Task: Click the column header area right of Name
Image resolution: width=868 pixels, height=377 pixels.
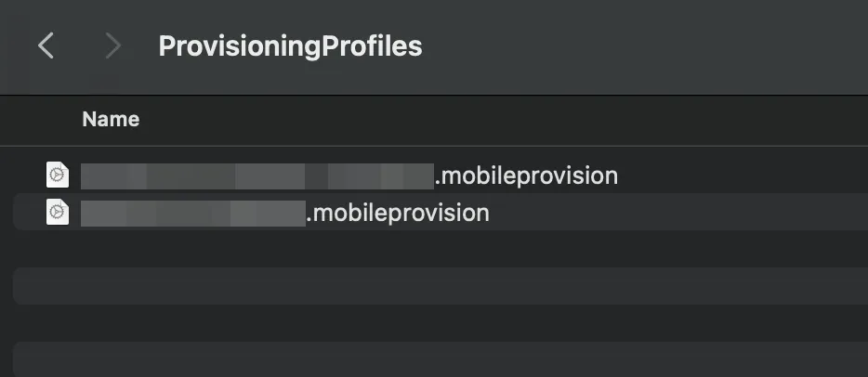Action: click(498, 120)
